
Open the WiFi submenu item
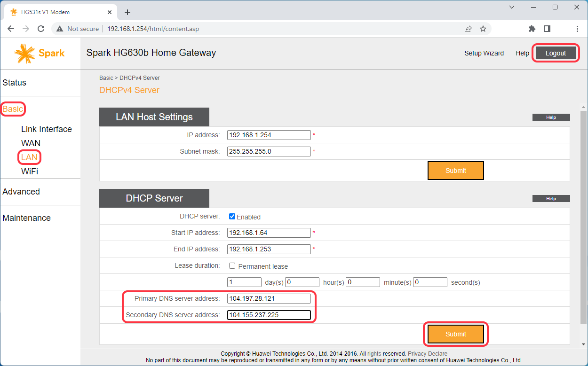click(x=30, y=171)
